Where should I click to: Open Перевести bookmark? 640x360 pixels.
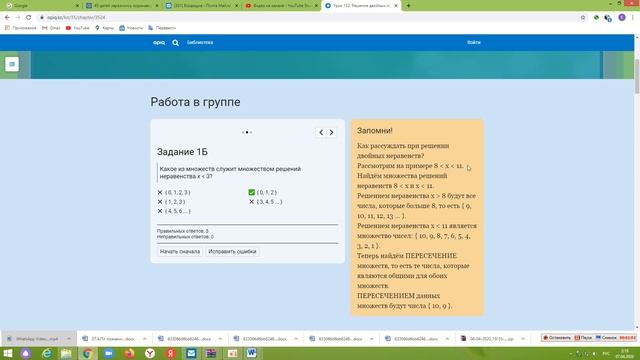pyautogui.click(x=162, y=28)
